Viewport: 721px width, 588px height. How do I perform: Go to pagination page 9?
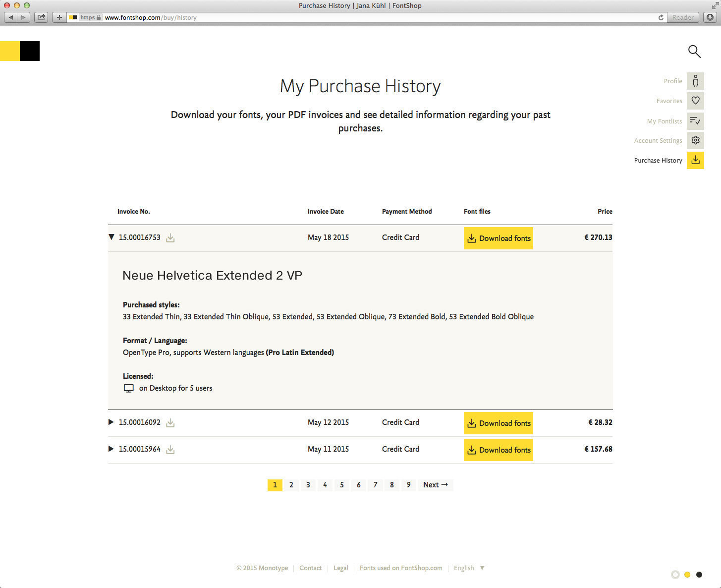[x=409, y=485]
